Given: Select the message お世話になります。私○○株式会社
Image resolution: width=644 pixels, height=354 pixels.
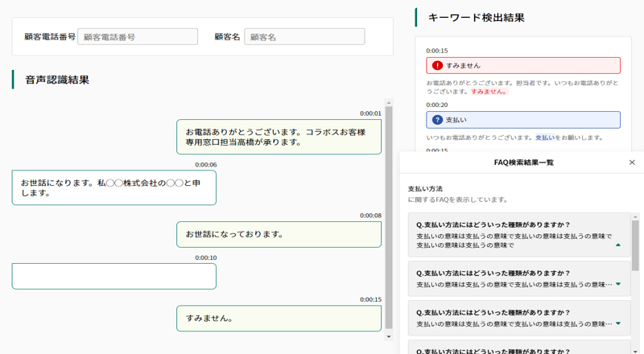Looking at the screenshot, I should point(114,187).
